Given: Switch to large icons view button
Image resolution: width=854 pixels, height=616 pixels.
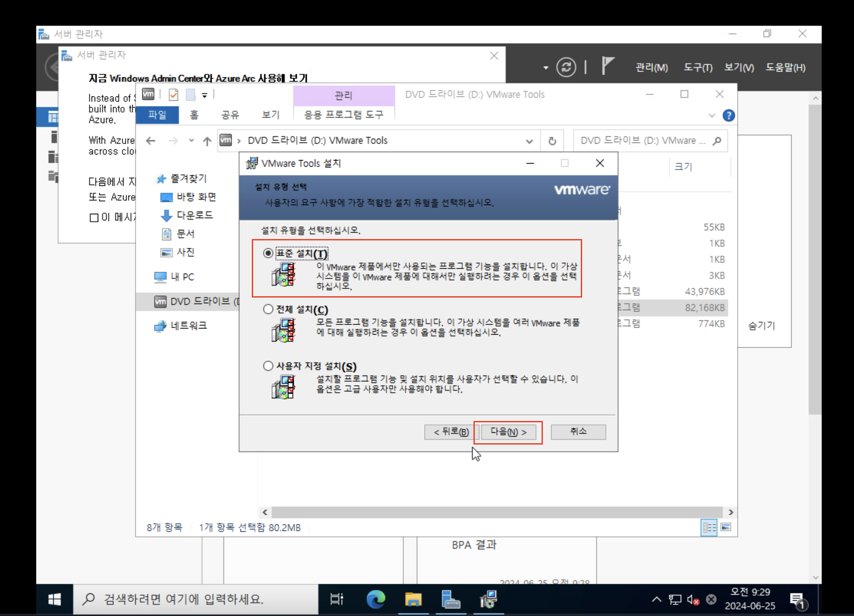Looking at the screenshot, I should (x=726, y=527).
